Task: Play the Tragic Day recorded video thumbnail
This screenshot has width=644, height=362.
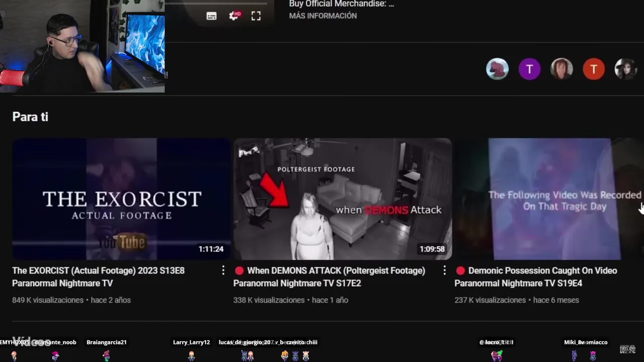Action: click(549, 199)
